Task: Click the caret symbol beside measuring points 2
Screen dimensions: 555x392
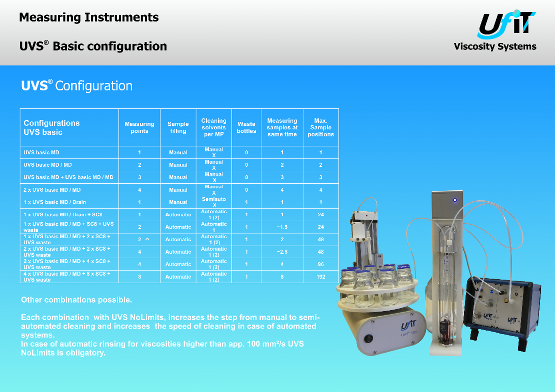Action: (x=147, y=239)
